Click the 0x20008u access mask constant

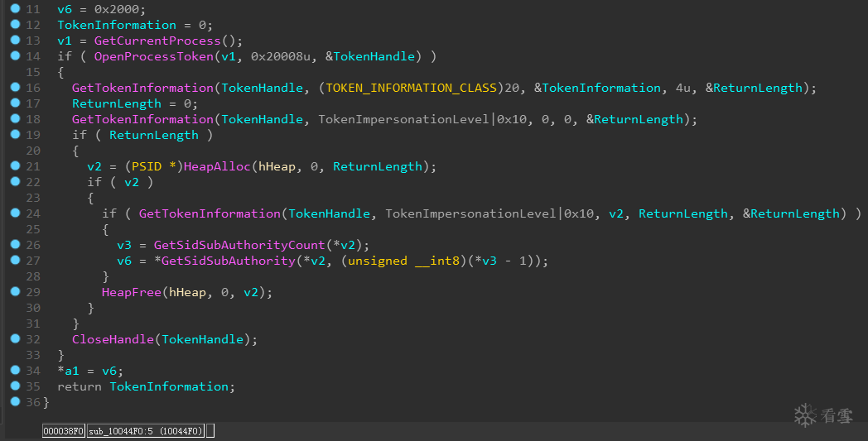coord(280,56)
